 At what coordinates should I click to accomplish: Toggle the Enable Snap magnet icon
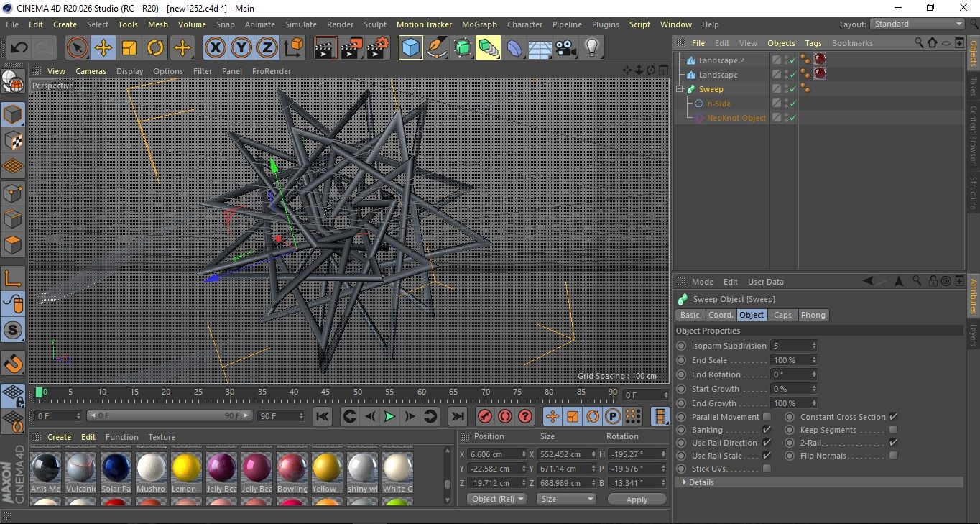pos(13,365)
